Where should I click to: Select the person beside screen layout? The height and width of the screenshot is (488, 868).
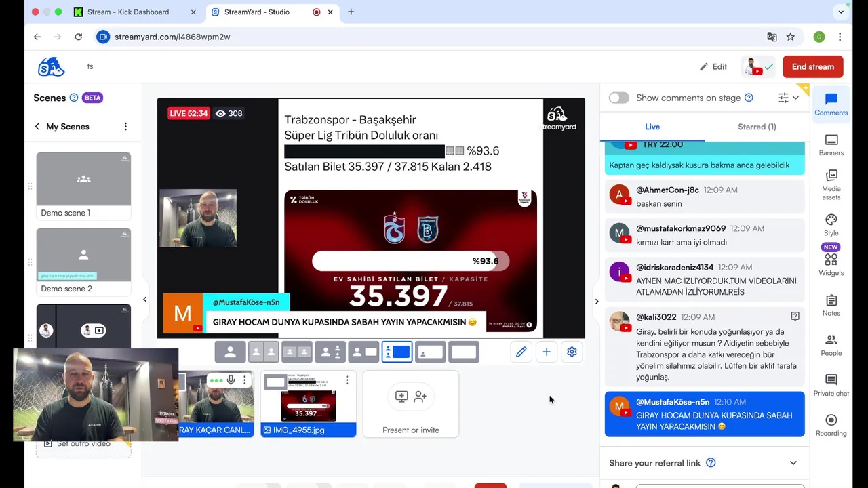tap(363, 352)
